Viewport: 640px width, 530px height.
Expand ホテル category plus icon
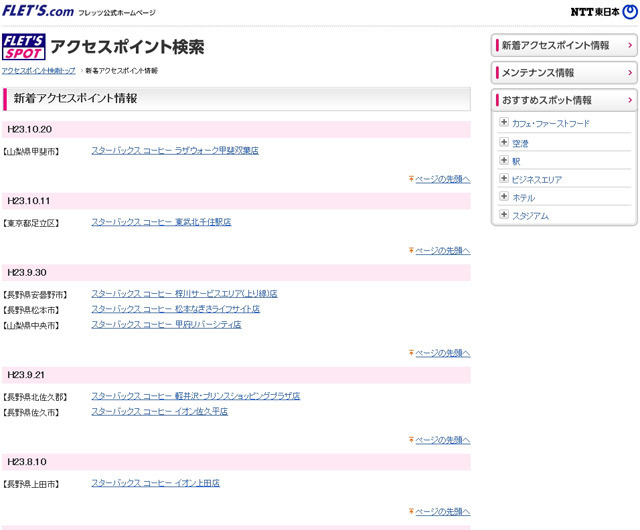tap(504, 196)
